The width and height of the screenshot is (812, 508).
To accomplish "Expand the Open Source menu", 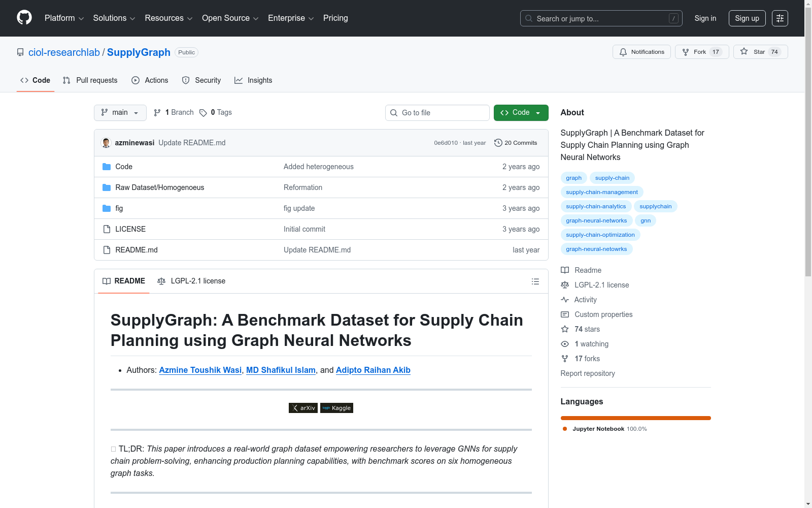I will 230,18.
